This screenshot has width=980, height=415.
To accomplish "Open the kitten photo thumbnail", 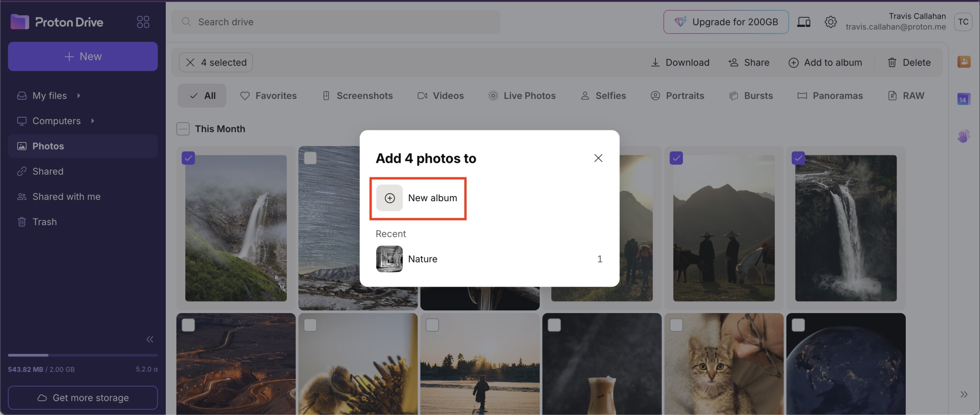I will point(724,364).
